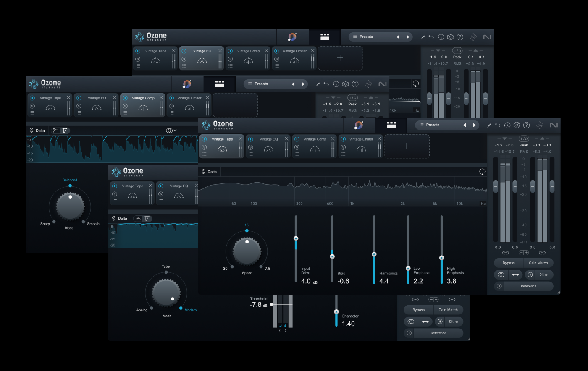Remove Vintage Limiter module in front window
The image size is (588, 371).
(379, 138)
